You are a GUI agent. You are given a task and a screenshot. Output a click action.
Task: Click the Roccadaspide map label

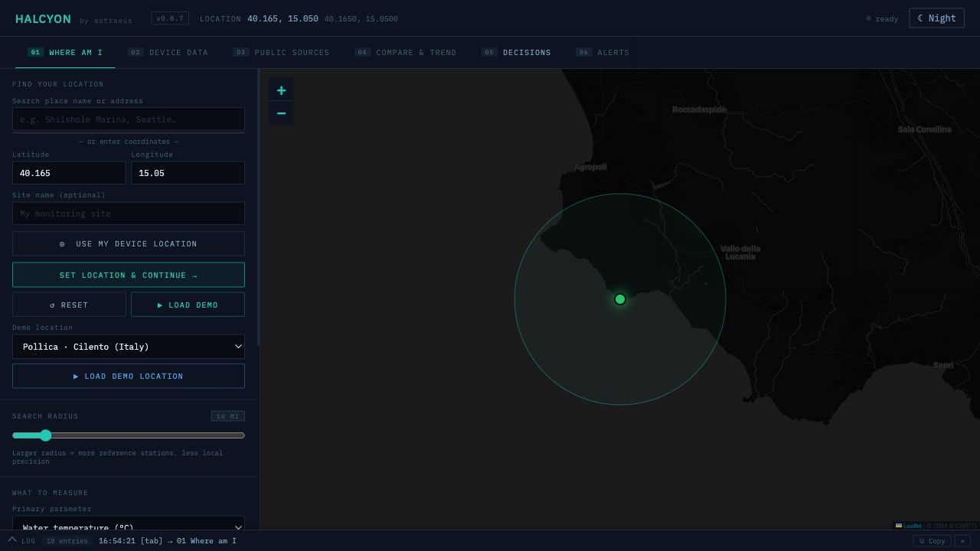point(699,109)
